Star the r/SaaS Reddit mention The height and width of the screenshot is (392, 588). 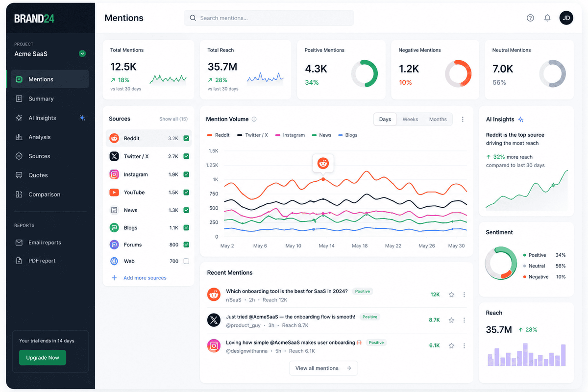[x=451, y=294]
